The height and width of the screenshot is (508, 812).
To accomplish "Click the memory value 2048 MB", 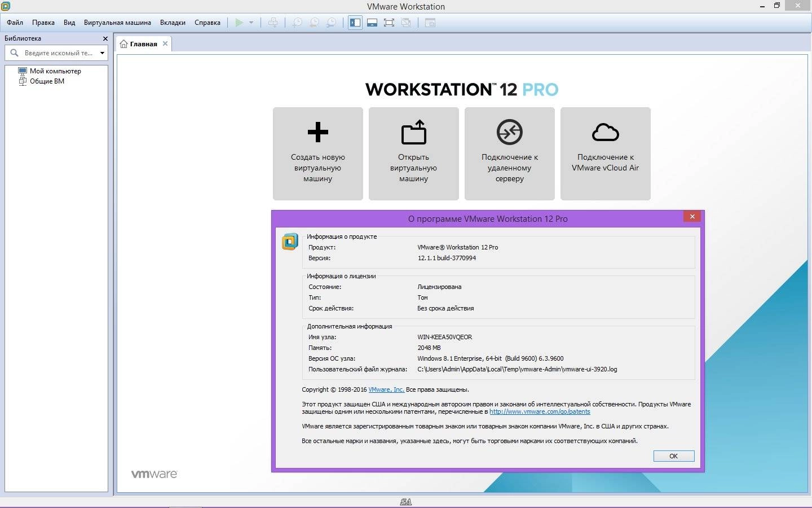I will [429, 348].
